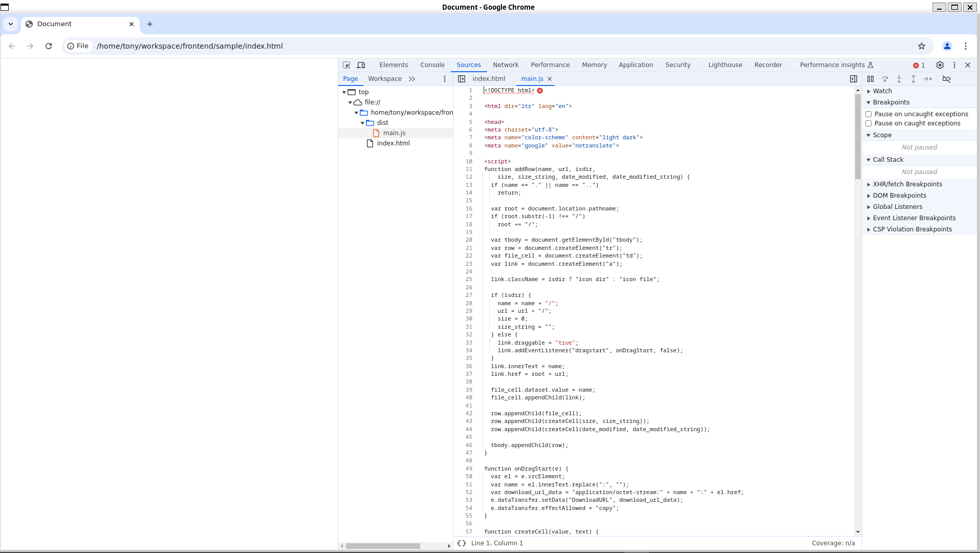The width and height of the screenshot is (980, 553).
Task: Close the main.js editor tab
Action: pyautogui.click(x=550, y=79)
